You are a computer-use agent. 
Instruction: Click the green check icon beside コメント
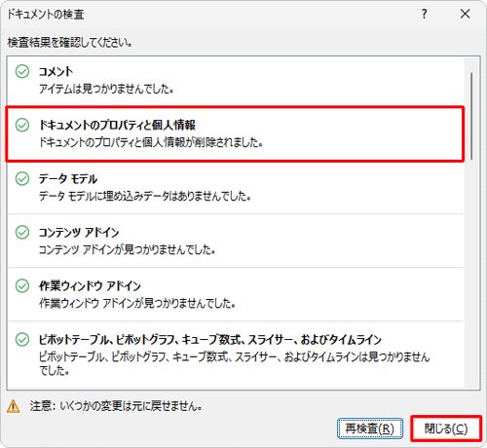click(22, 71)
